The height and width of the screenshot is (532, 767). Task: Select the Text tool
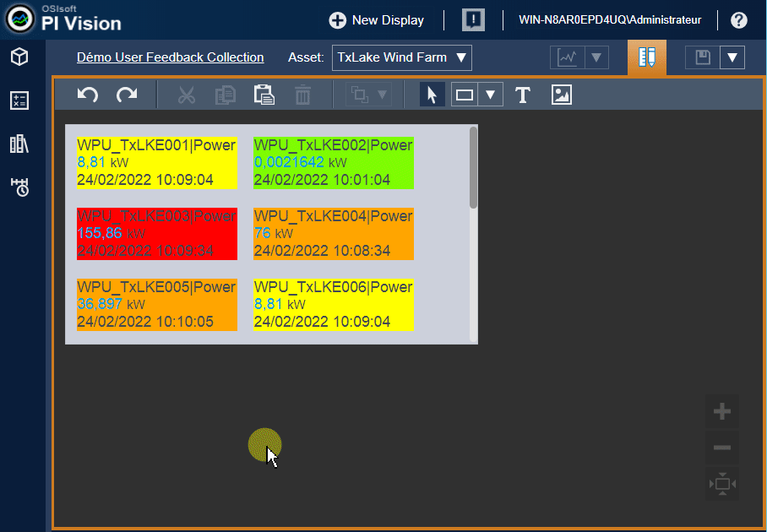[x=523, y=95]
